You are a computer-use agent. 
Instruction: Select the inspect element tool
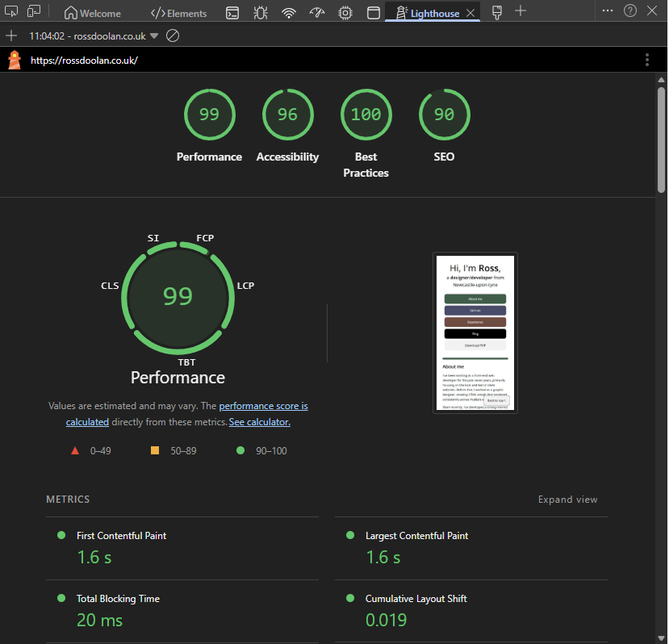(11, 11)
